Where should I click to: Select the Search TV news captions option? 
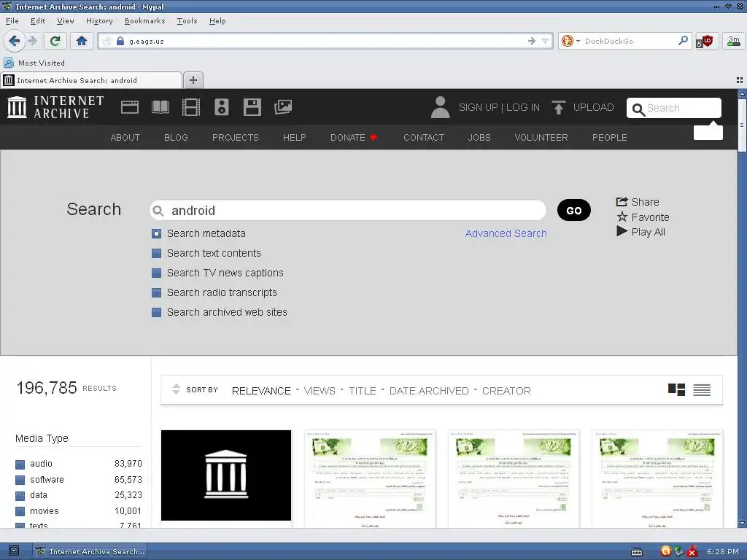point(156,273)
